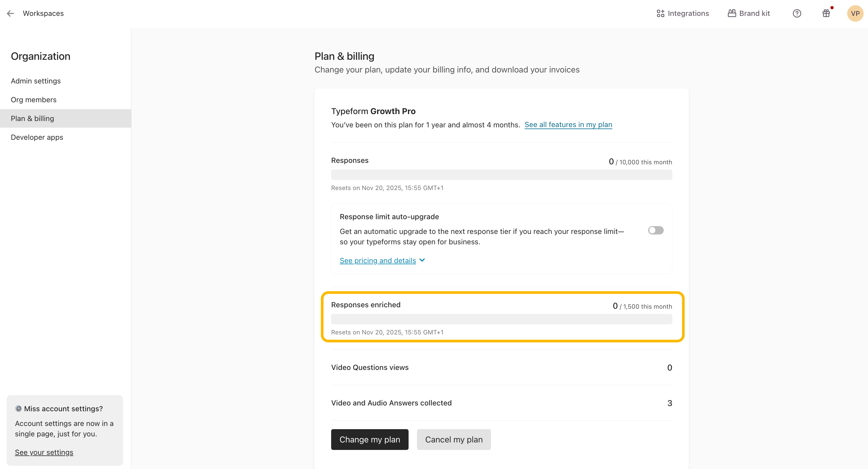This screenshot has width=868, height=469.
Task: Click the Brand kit icon
Action: [732, 14]
